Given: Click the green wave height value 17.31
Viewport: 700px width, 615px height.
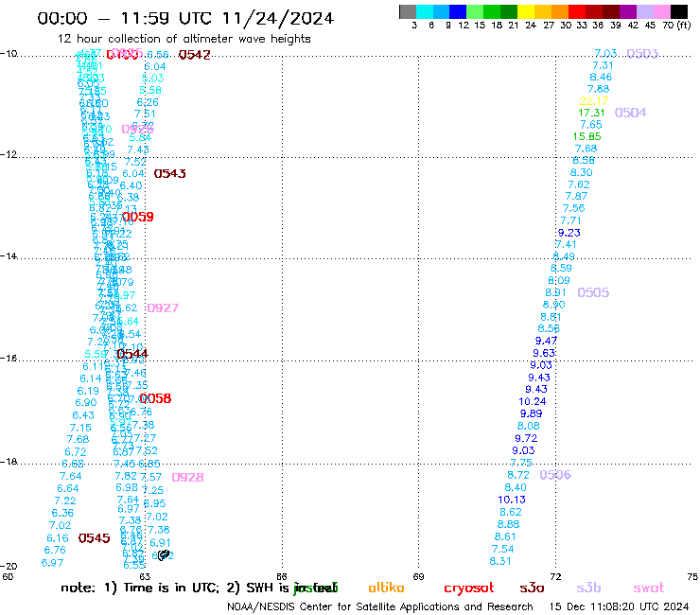Looking at the screenshot, I should point(591,113).
